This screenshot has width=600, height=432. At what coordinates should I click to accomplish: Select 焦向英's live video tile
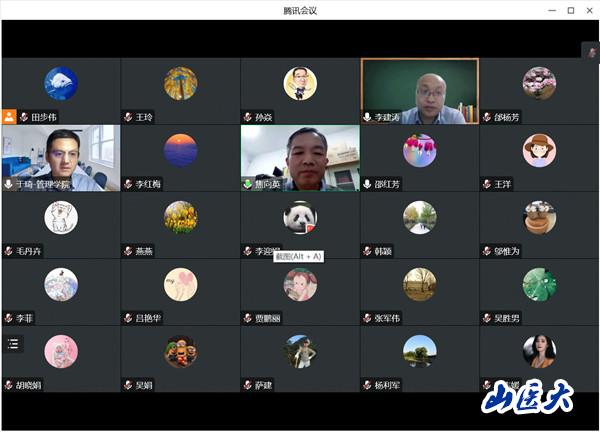click(300, 157)
